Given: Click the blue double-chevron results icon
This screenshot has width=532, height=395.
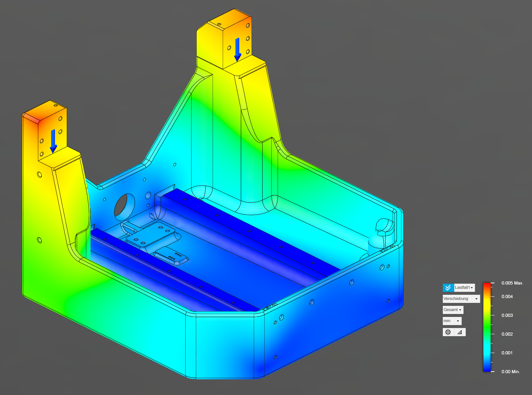Looking at the screenshot, I should click(x=448, y=288).
